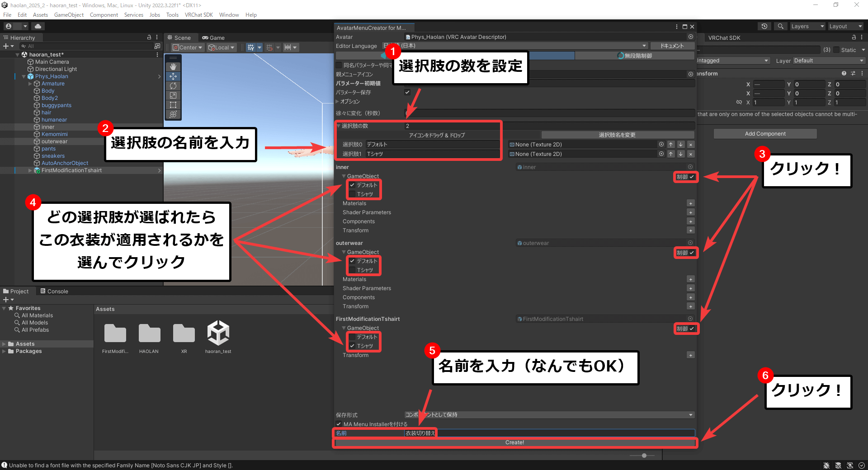Click the 名前 input field

point(549,433)
